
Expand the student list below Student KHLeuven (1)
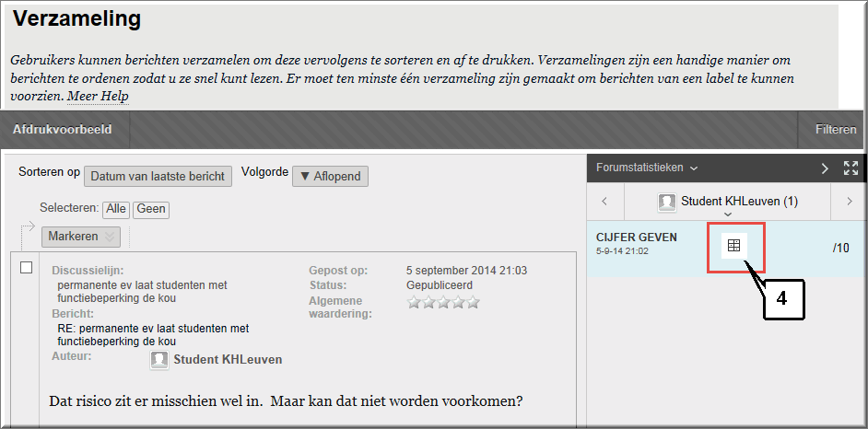(x=728, y=214)
